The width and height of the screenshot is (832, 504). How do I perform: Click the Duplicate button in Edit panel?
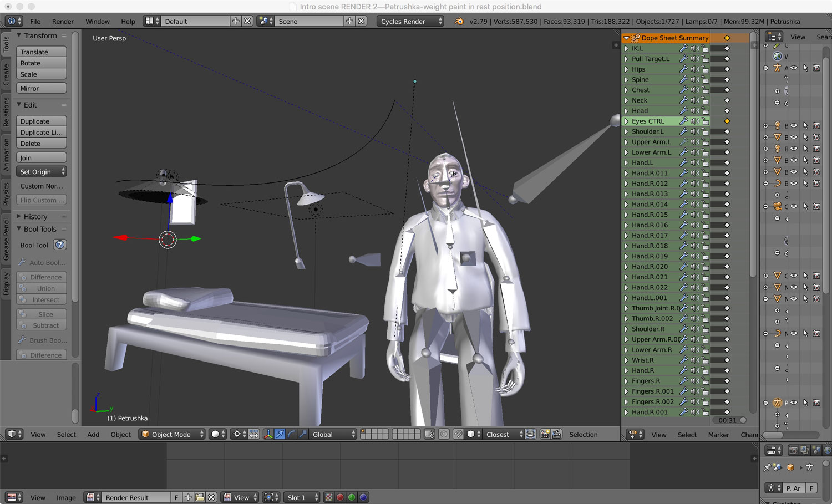42,121
